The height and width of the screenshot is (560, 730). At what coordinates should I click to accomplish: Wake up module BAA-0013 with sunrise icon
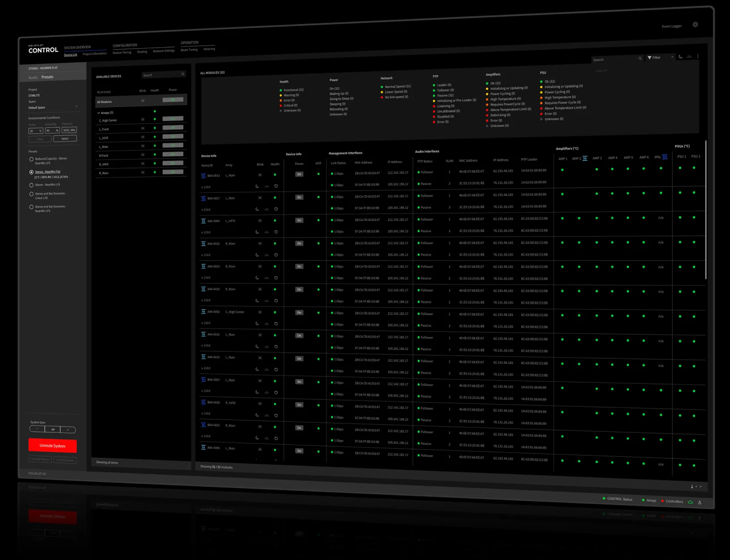click(267, 186)
